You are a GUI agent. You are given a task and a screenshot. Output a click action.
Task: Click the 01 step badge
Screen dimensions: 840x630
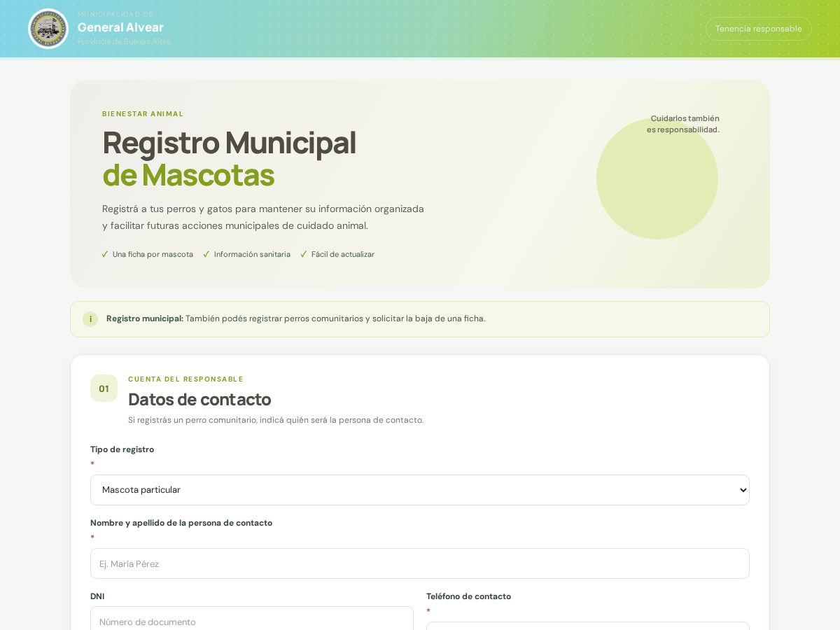[x=104, y=388]
